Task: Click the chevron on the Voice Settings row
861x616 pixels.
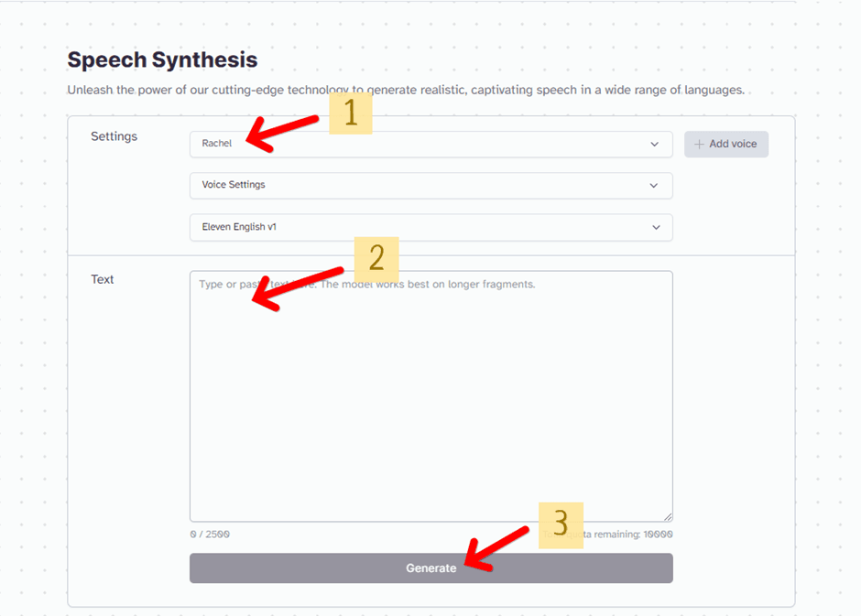Action: click(654, 185)
